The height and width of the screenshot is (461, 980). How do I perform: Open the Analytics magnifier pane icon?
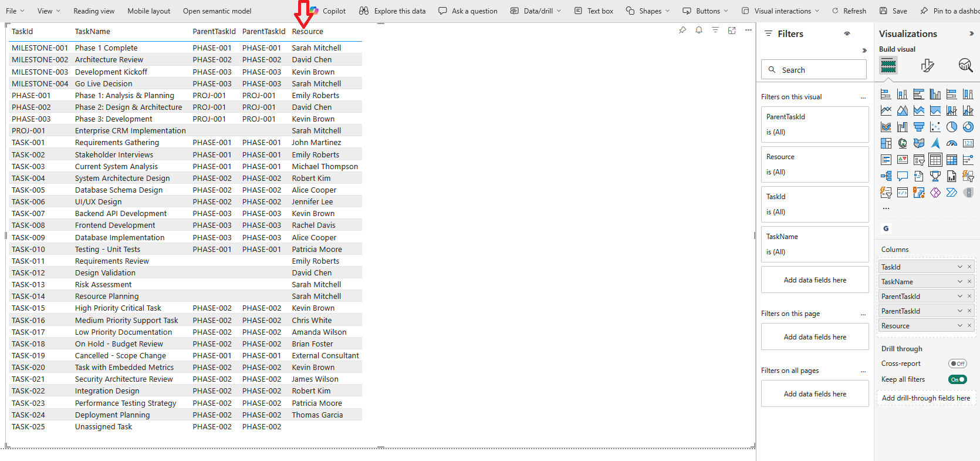pyautogui.click(x=965, y=65)
